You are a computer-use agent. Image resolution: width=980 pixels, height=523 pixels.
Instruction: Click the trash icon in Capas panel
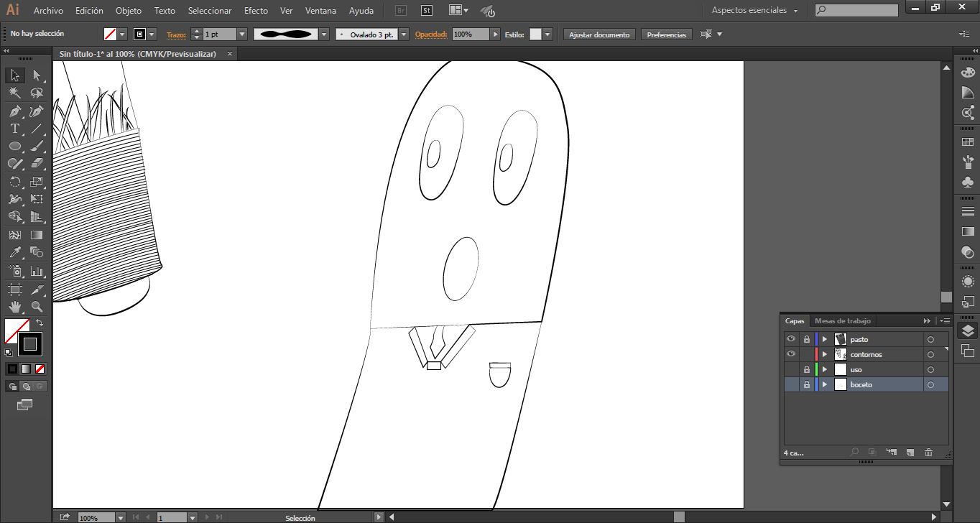tap(928, 453)
